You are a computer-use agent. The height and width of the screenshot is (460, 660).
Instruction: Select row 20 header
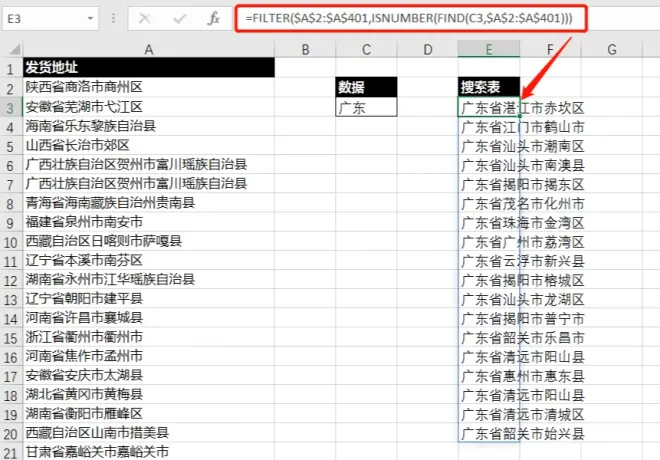click(x=11, y=434)
